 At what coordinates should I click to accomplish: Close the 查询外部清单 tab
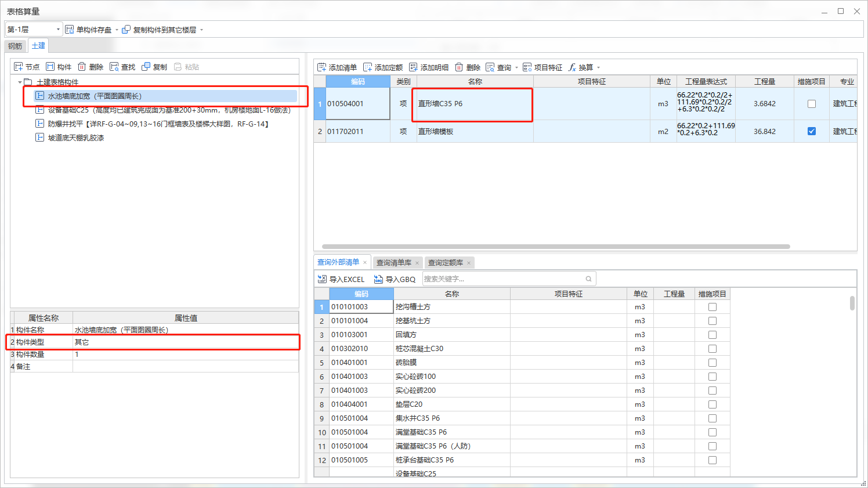click(x=365, y=262)
